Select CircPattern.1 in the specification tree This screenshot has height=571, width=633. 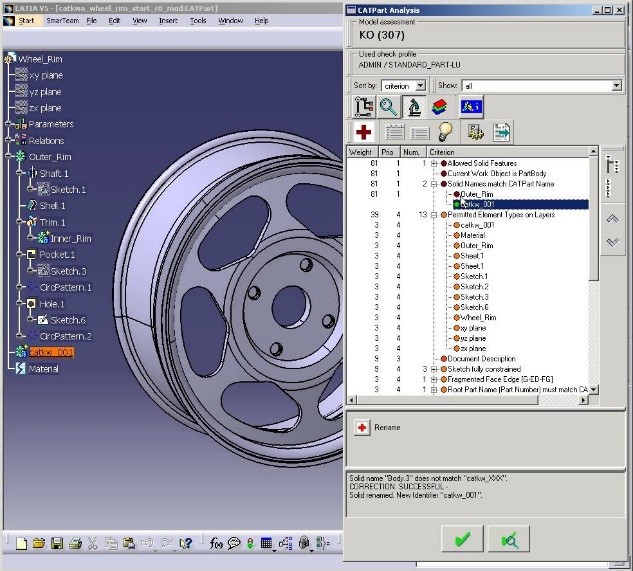(66, 287)
